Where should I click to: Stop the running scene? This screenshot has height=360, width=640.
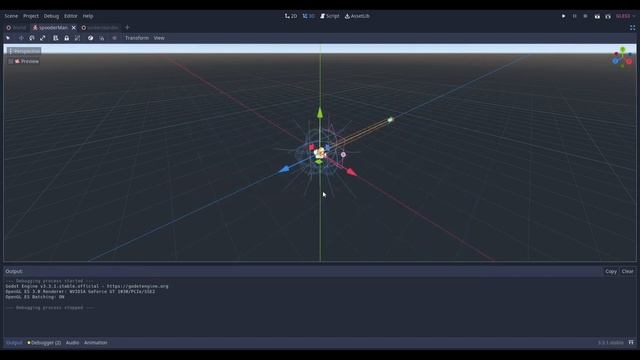coord(585,16)
